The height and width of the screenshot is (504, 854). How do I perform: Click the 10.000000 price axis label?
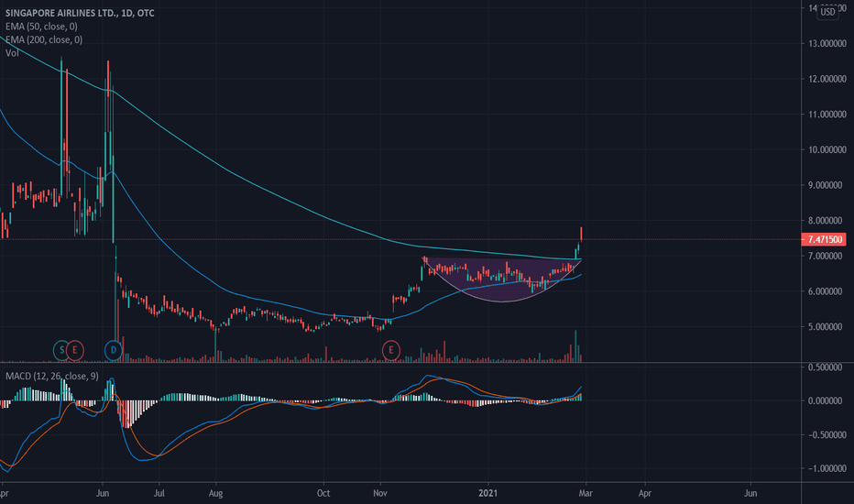[827, 150]
